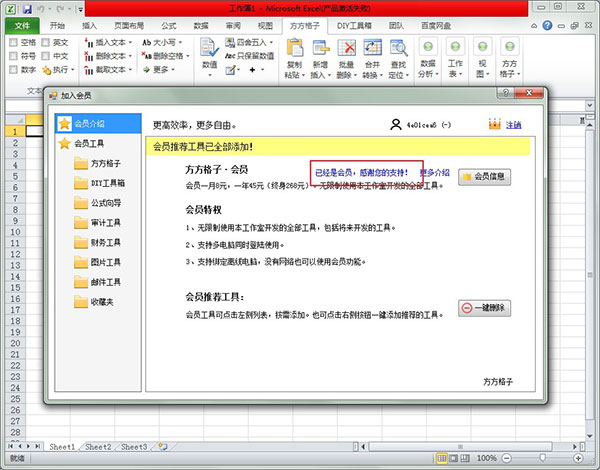Click the 方方格子 green ribbon icon
The image size is (600, 470).
click(x=509, y=47)
